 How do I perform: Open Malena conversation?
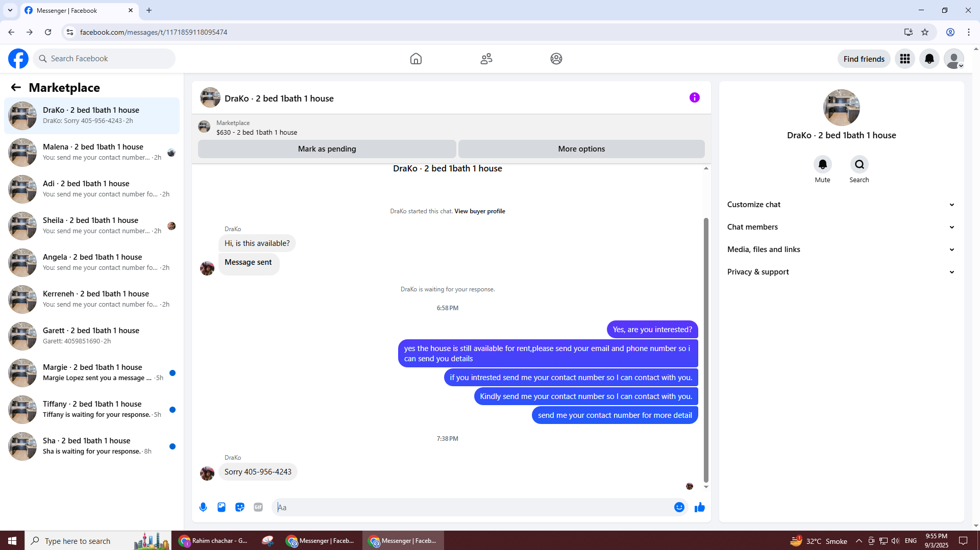(92, 152)
